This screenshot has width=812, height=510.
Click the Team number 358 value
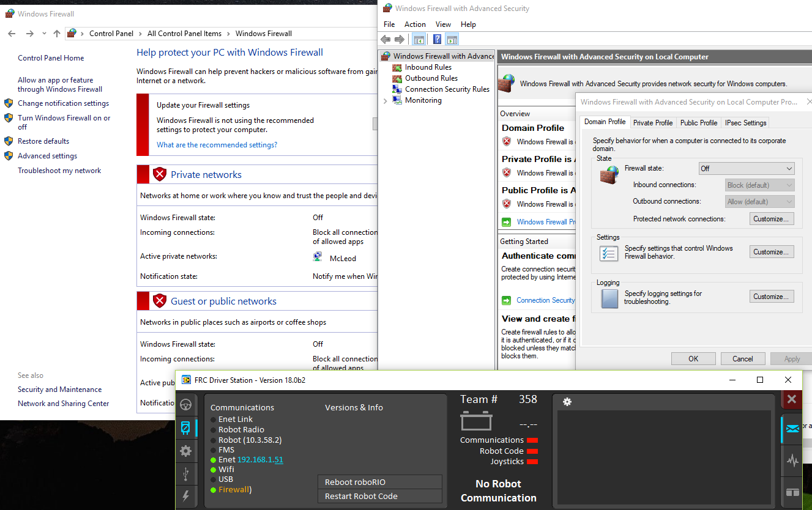[527, 399]
